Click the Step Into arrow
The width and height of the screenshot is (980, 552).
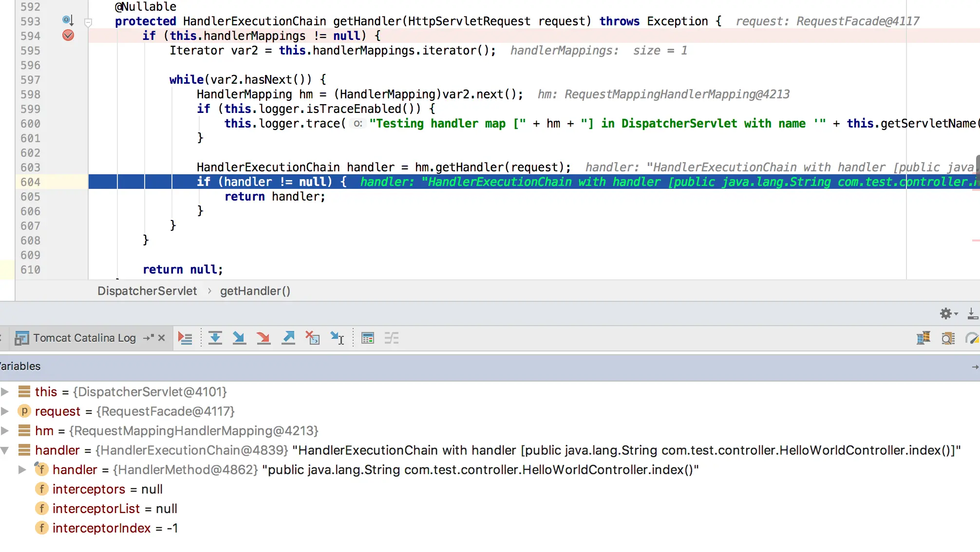(239, 338)
